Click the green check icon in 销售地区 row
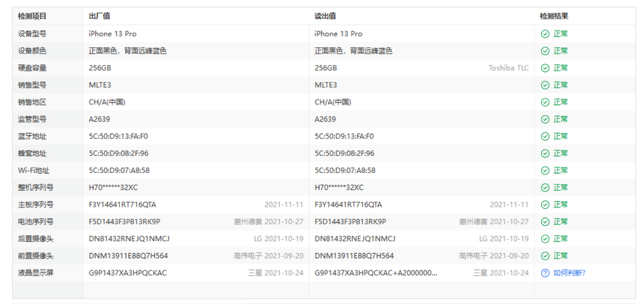644x304 pixels. [545, 102]
